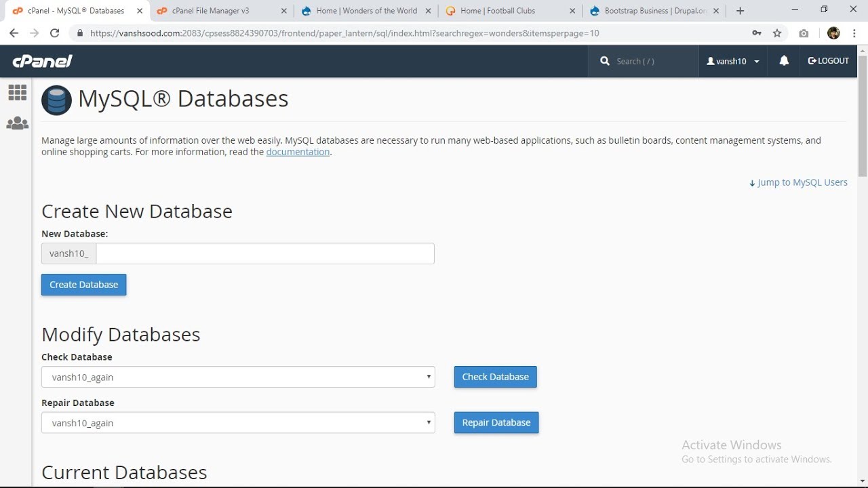Image resolution: width=868 pixels, height=488 pixels.
Task: Close the Home Football Clubs tab
Action: pos(572,11)
